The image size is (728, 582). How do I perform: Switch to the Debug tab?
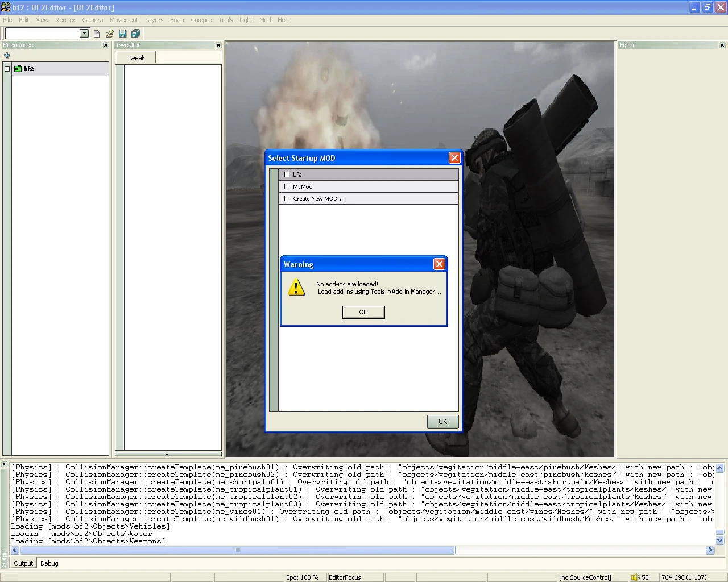(x=49, y=563)
